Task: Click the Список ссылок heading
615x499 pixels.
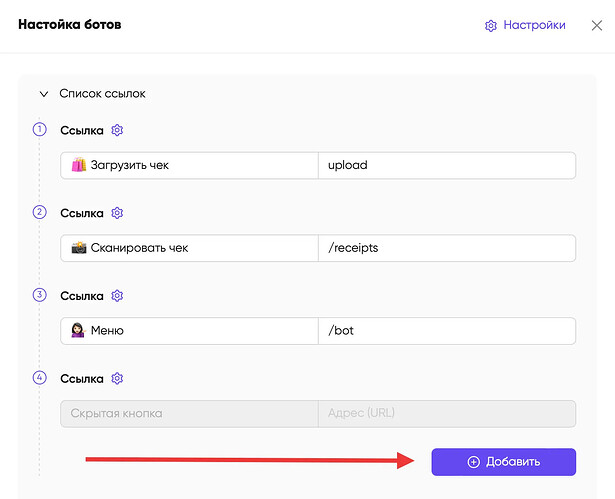Action: [x=102, y=94]
